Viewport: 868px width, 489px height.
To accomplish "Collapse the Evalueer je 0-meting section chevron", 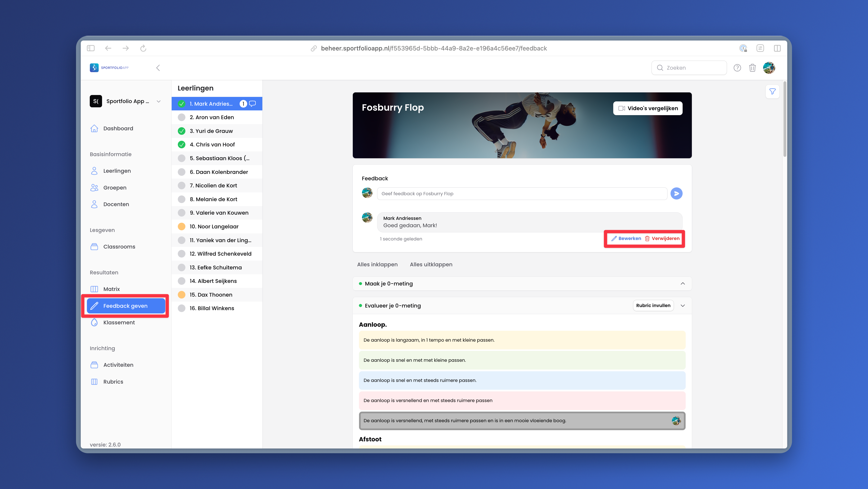I will coord(682,306).
